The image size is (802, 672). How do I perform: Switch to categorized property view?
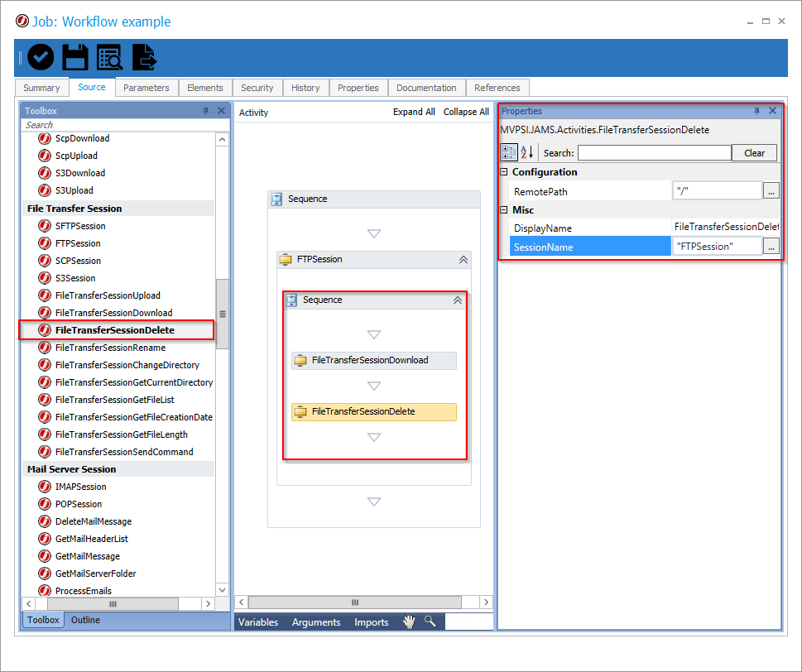point(510,152)
